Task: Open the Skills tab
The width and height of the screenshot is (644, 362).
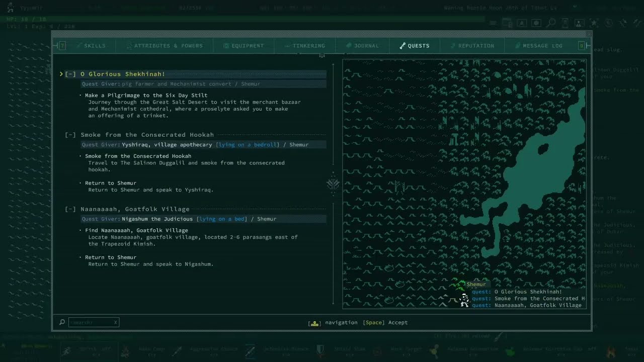Action: 91,46
